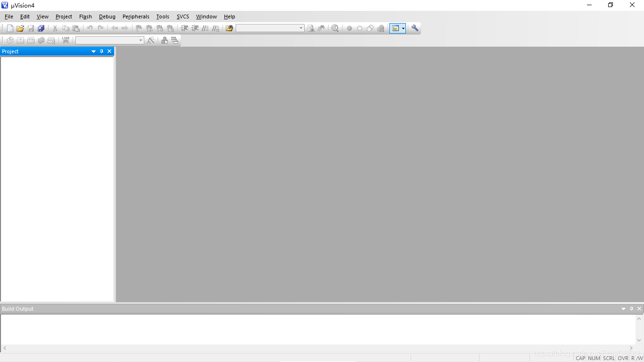This screenshot has height=362, width=644.
Task: Click the Redo arrow icon
Action: [100, 28]
